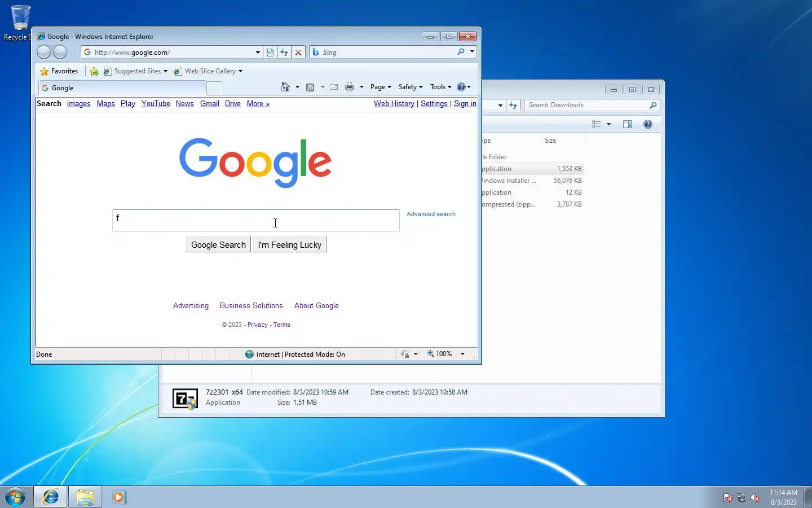
Task: Click the Print icon in the command bar
Action: [350, 87]
